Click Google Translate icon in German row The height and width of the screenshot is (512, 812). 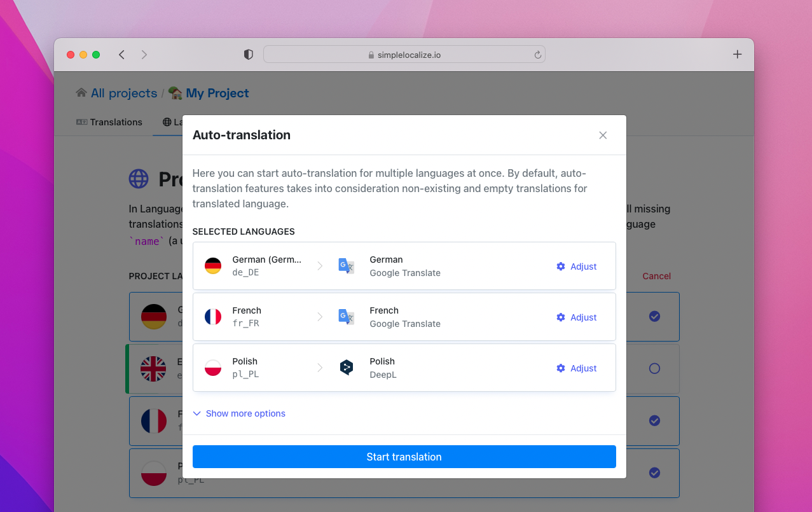[346, 266]
